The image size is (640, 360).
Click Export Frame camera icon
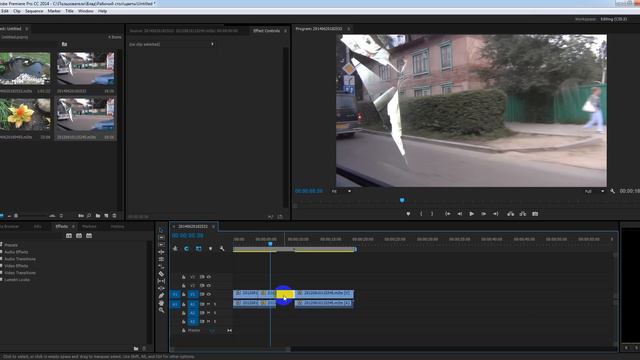pos(535,214)
